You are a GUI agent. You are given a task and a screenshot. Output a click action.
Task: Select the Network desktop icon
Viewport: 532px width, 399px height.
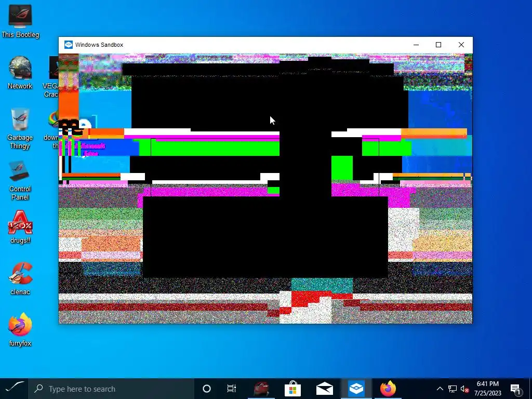tap(20, 72)
